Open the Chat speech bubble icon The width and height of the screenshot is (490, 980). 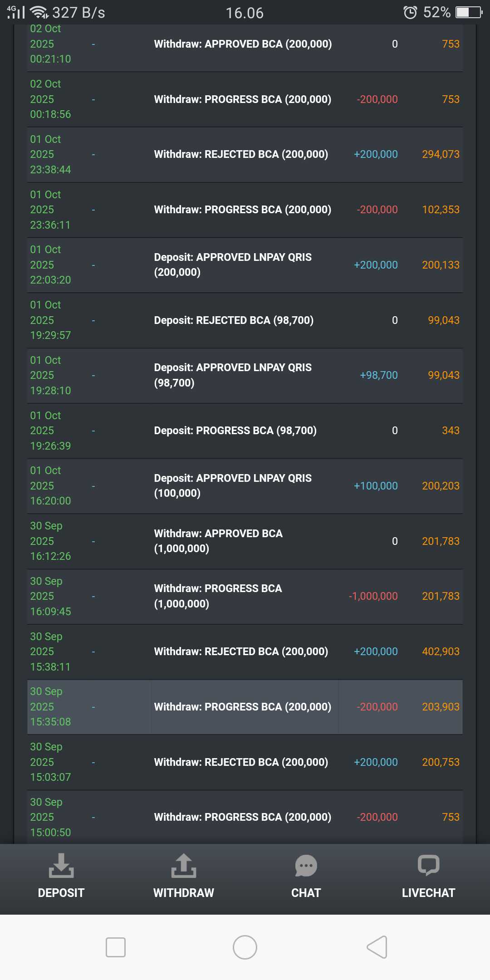[306, 866]
